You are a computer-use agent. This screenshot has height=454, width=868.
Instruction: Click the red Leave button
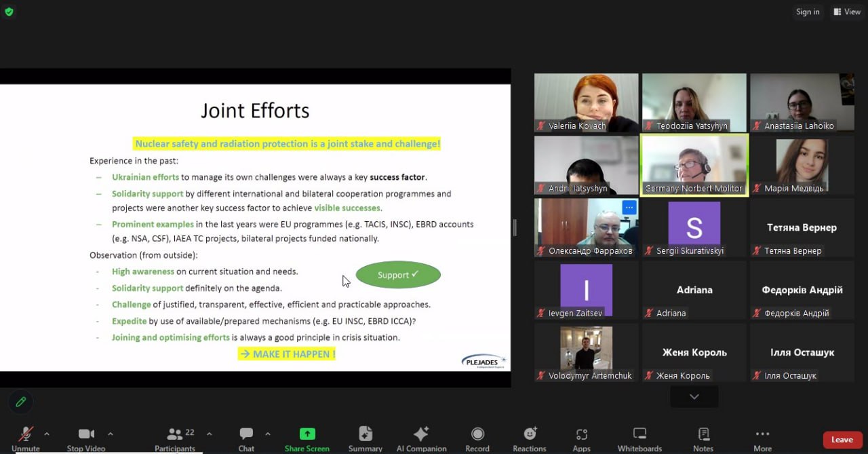842,440
